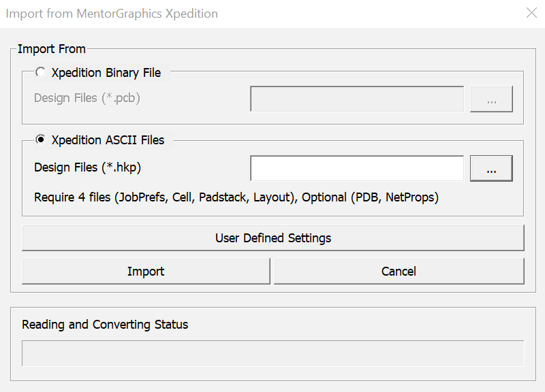Click the dialog title 'Import from MentorGraphics Xpedition'
Viewport: 545px width, 392px height.
point(112,14)
